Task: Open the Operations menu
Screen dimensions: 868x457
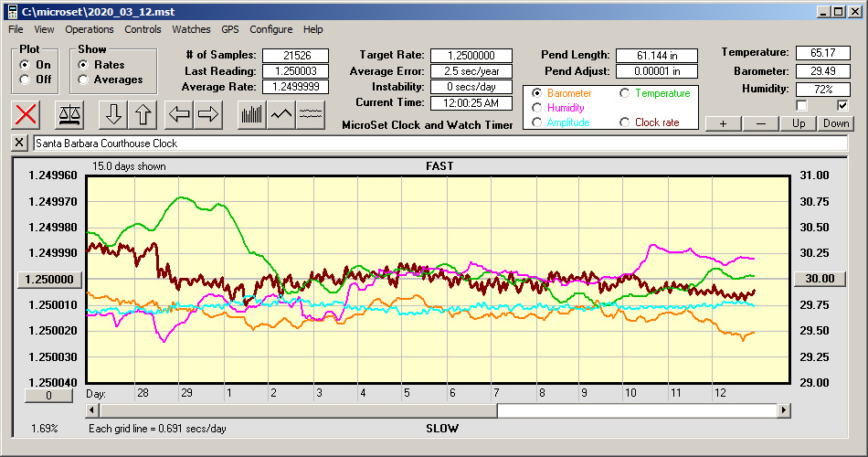Action: (90, 29)
